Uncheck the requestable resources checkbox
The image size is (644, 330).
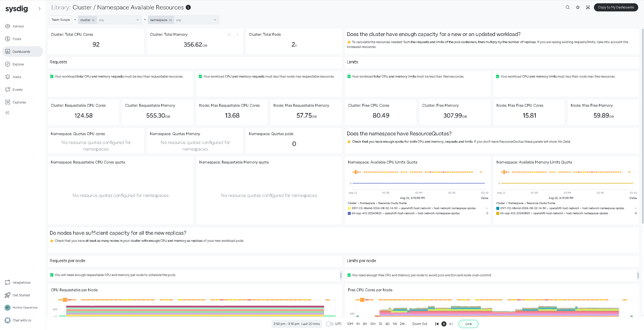[52, 77]
